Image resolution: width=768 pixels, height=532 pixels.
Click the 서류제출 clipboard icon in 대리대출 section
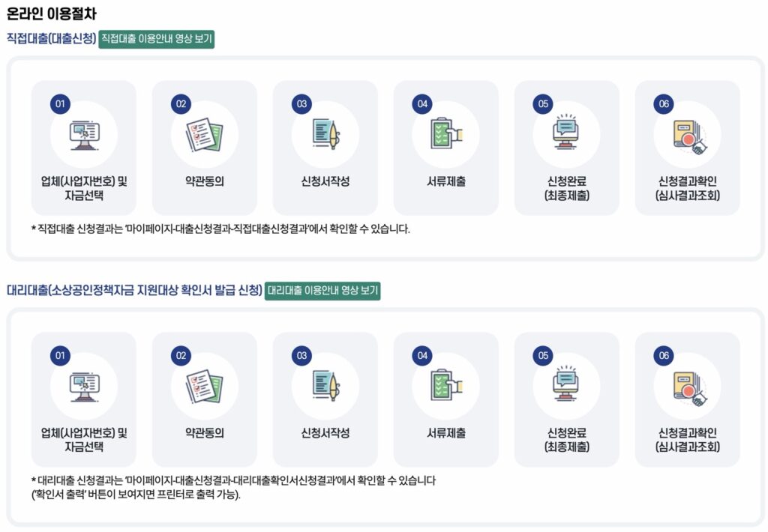[x=446, y=387]
